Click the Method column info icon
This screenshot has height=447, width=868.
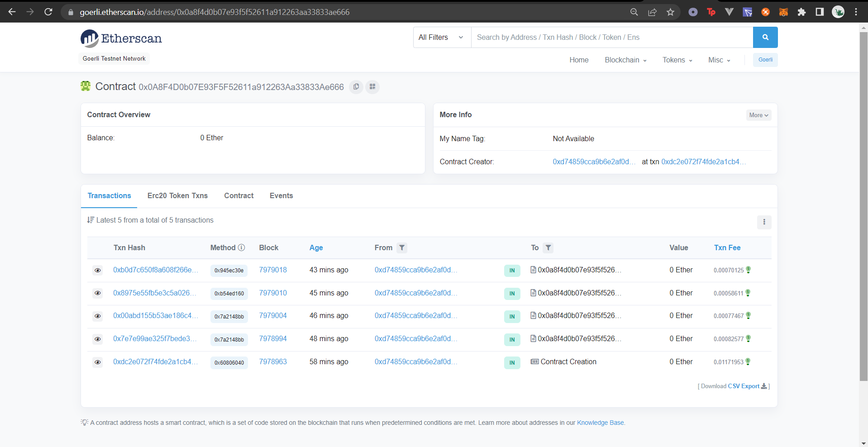coord(241,247)
